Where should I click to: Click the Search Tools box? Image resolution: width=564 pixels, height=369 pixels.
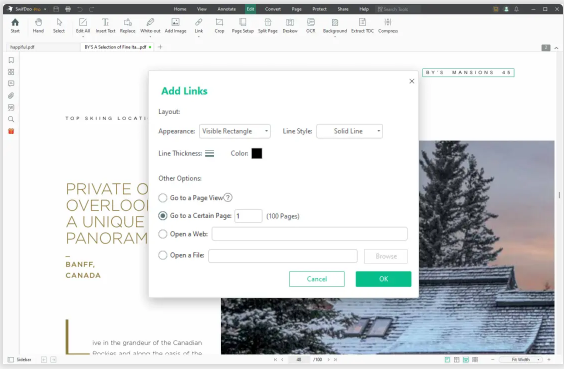pyautogui.click(x=398, y=9)
